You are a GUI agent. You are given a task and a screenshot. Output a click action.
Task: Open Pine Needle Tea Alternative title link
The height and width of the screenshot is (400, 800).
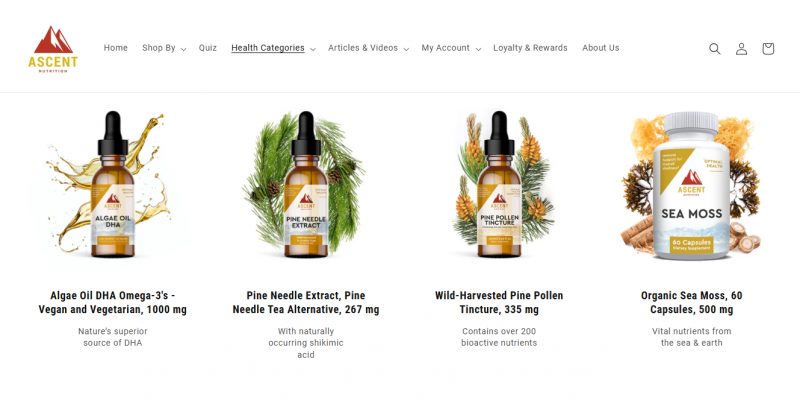click(x=306, y=303)
